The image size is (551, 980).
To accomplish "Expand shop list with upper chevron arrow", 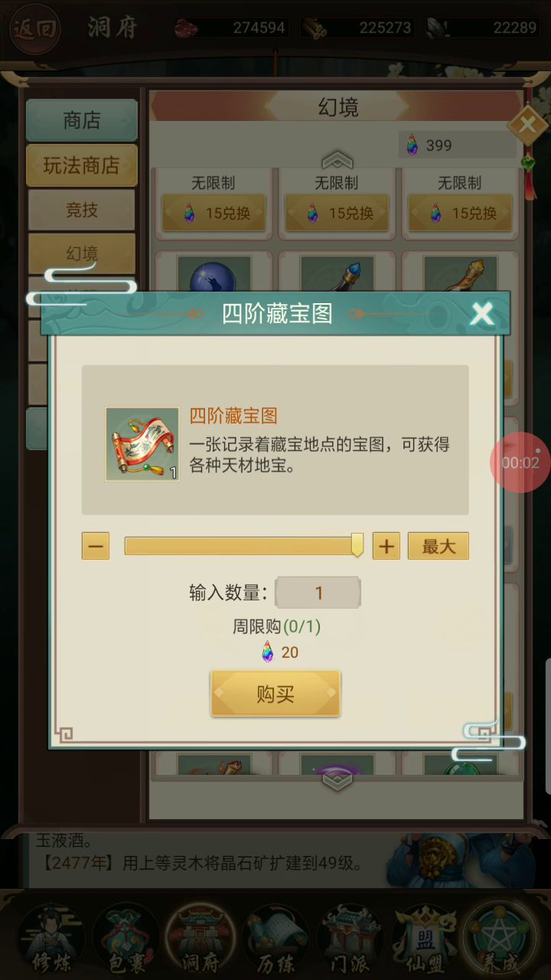I will click(337, 160).
